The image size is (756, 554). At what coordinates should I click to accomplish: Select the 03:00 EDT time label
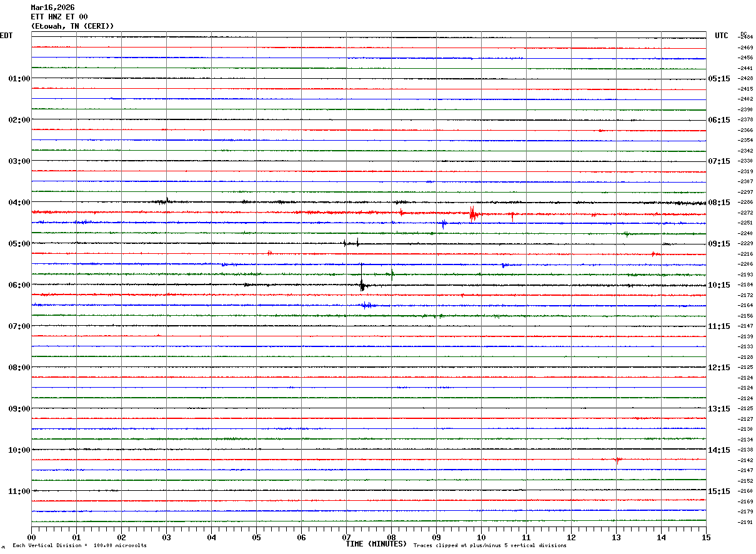(19, 161)
